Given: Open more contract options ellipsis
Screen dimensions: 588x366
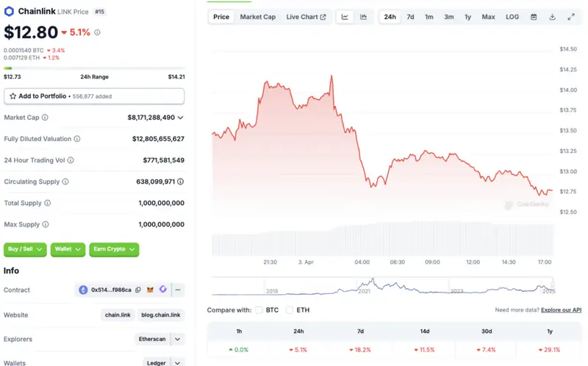Looking at the screenshot, I should click(x=178, y=290).
